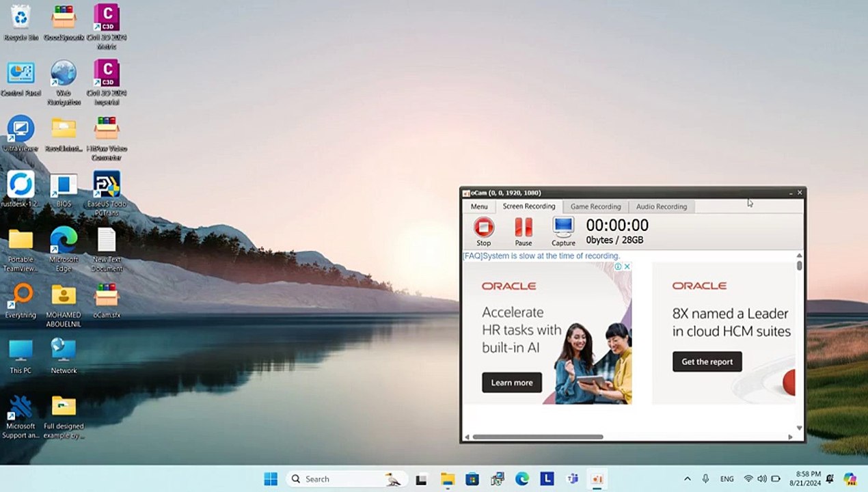Select the Civil 3D 2024 Metric shortcut
The width and height of the screenshot is (868, 492).
pyautogui.click(x=107, y=27)
